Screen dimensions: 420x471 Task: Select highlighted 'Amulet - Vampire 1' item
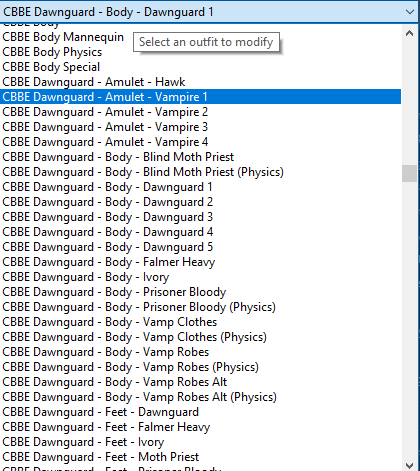200,97
